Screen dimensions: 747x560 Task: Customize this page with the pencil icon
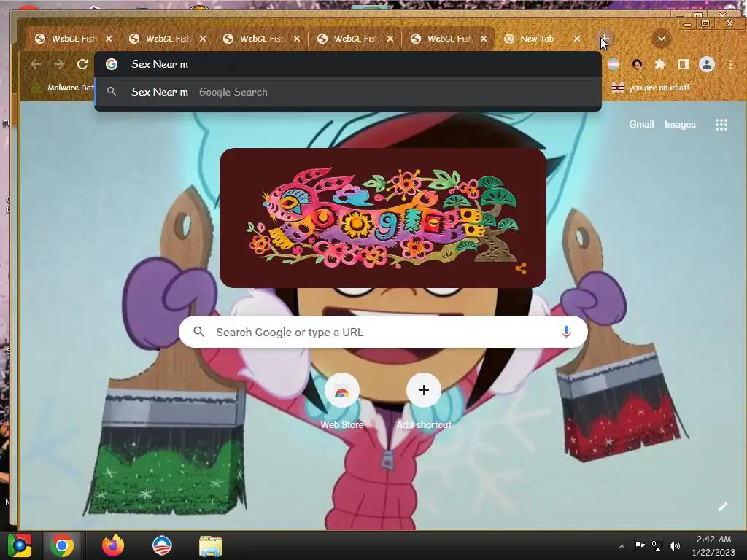(723, 507)
